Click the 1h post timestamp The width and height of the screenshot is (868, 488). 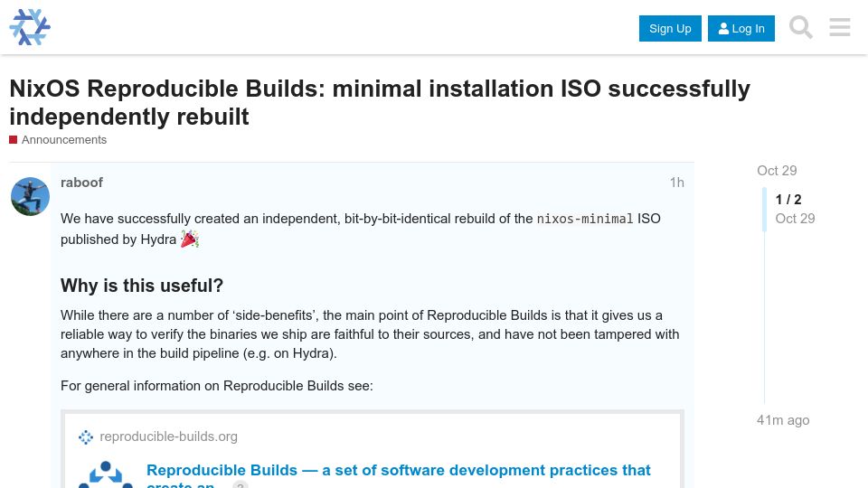676,183
